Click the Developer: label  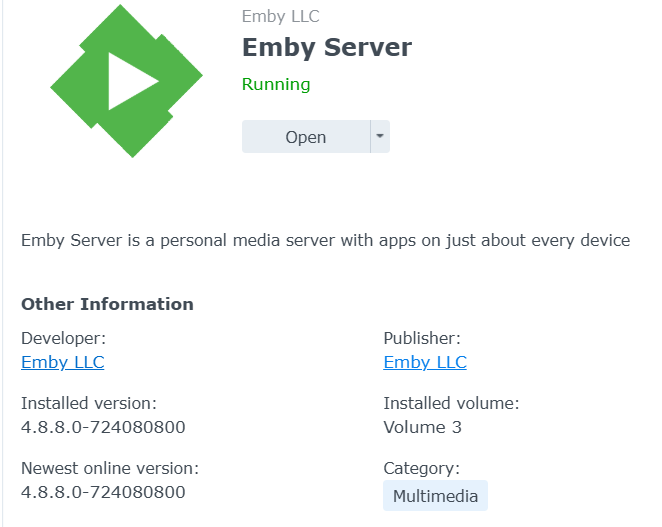(x=63, y=339)
